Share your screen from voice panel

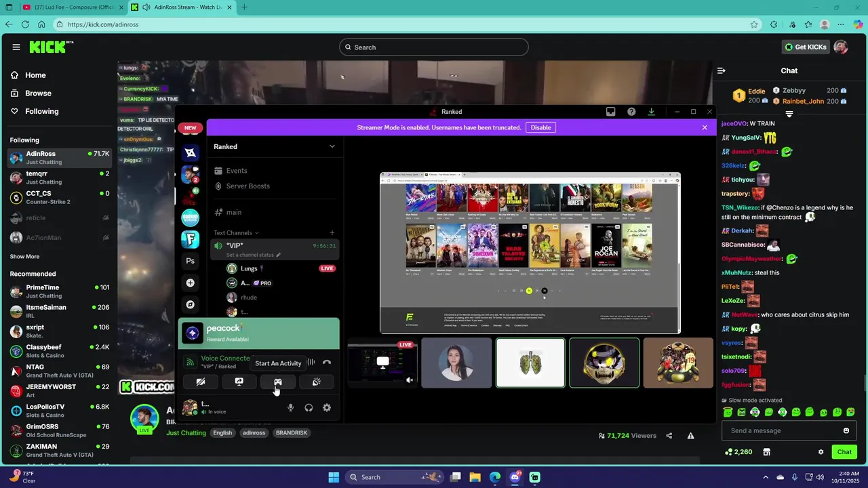[239, 382]
